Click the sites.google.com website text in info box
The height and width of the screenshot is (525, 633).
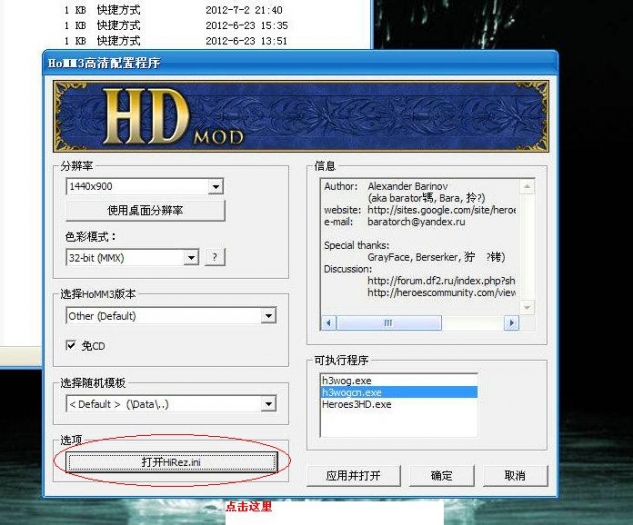[441, 210]
